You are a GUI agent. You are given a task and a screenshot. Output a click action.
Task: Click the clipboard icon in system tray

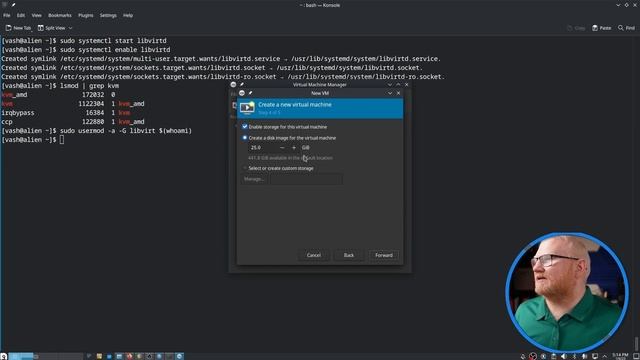click(x=553, y=356)
